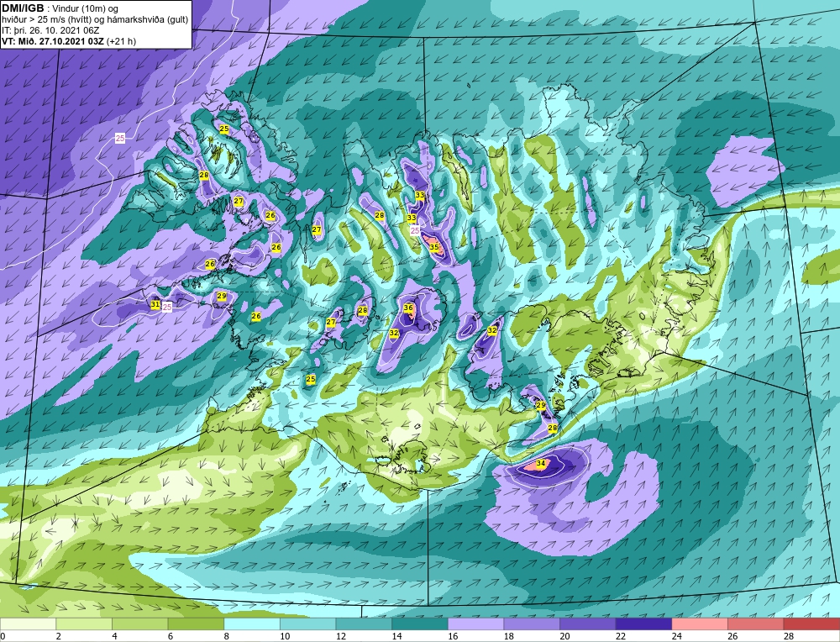Click the color scale tick label 24
The image size is (840, 642).
pos(676,636)
